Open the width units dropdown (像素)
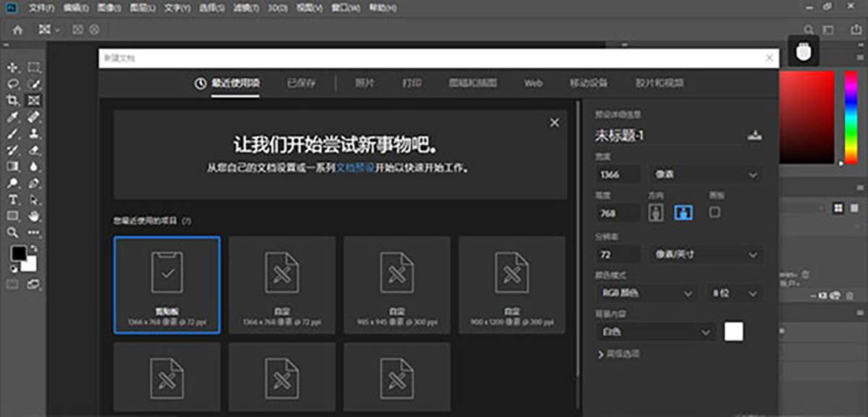868x417 pixels. (705, 174)
